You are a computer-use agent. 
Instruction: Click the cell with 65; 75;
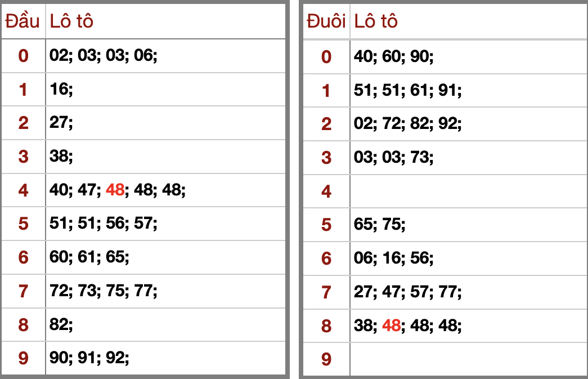[x=380, y=225]
